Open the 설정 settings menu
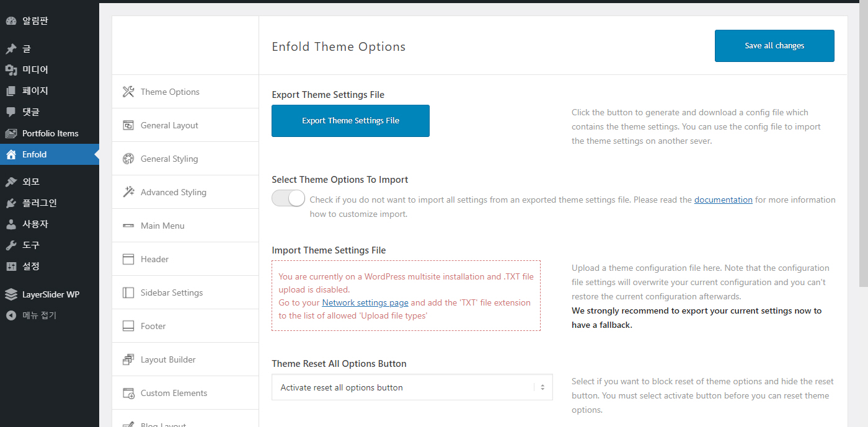Image resolution: width=868 pixels, height=427 pixels. [50, 266]
